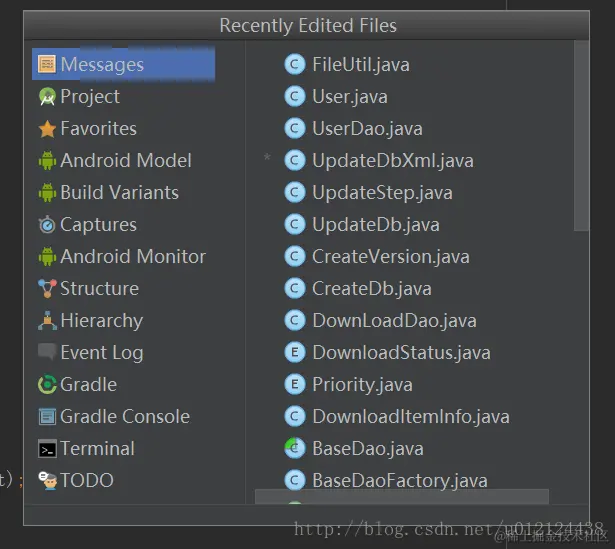
Task: Click the Project Android icon
Action: click(x=47, y=96)
